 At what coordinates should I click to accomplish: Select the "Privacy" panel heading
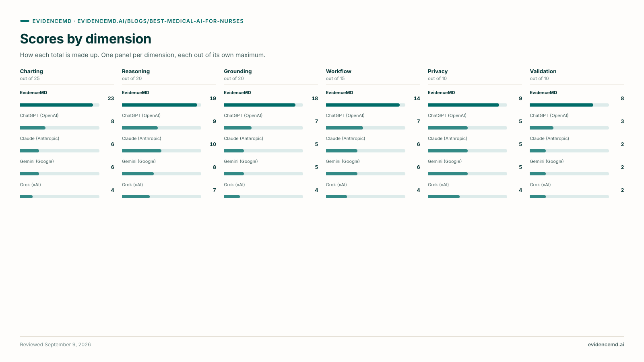[x=438, y=71]
